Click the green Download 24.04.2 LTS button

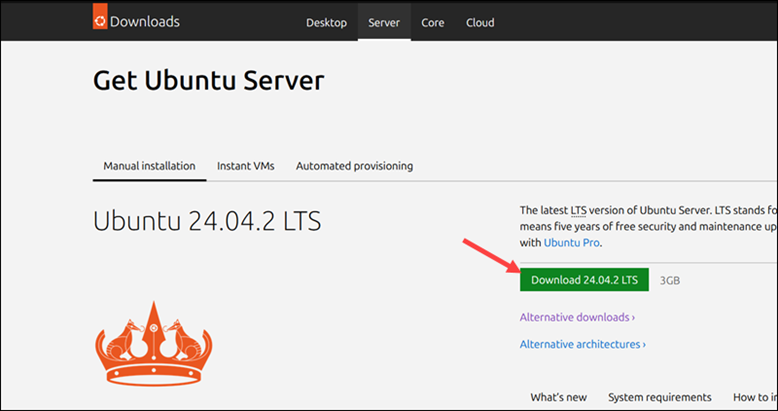coord(584,280)
